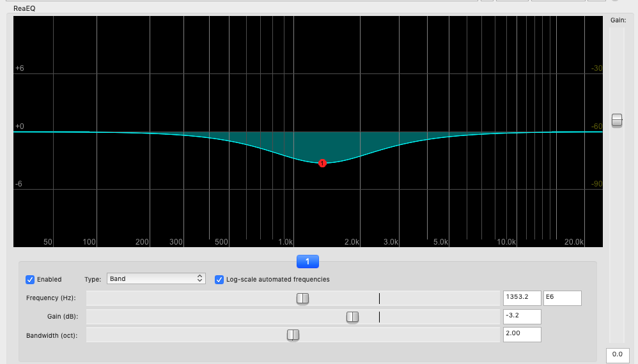Click the master gain field showing 0.0
Viewport: 638px width, 364px height.
618,355
